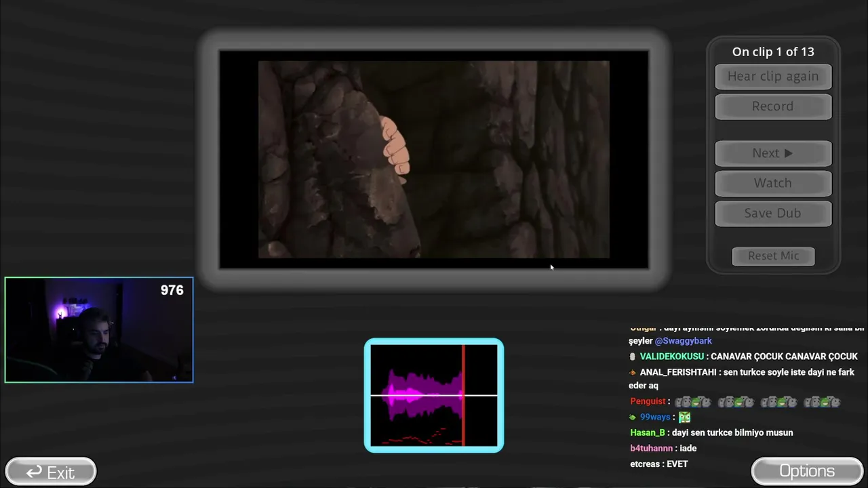Click the "EVET" chat message text
Viewport: 868px width, 488px height.
pyautogui.click(x=677, y=464)
